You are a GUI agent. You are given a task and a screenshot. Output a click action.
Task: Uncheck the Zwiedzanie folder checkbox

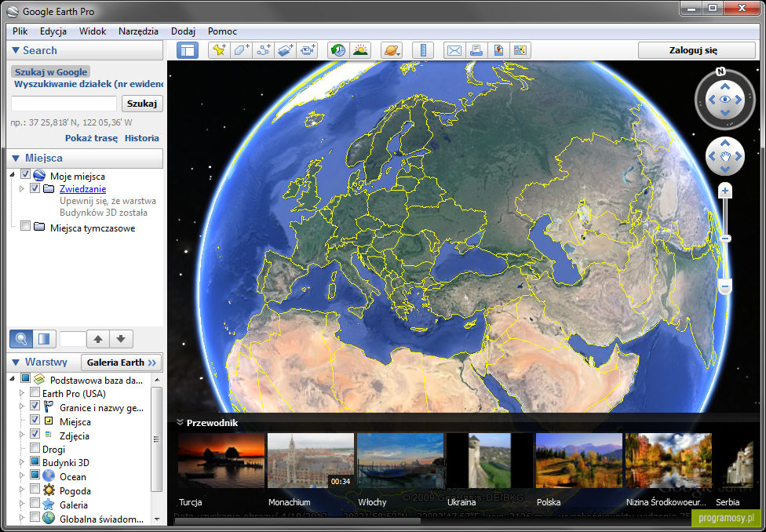coord(35,188)
